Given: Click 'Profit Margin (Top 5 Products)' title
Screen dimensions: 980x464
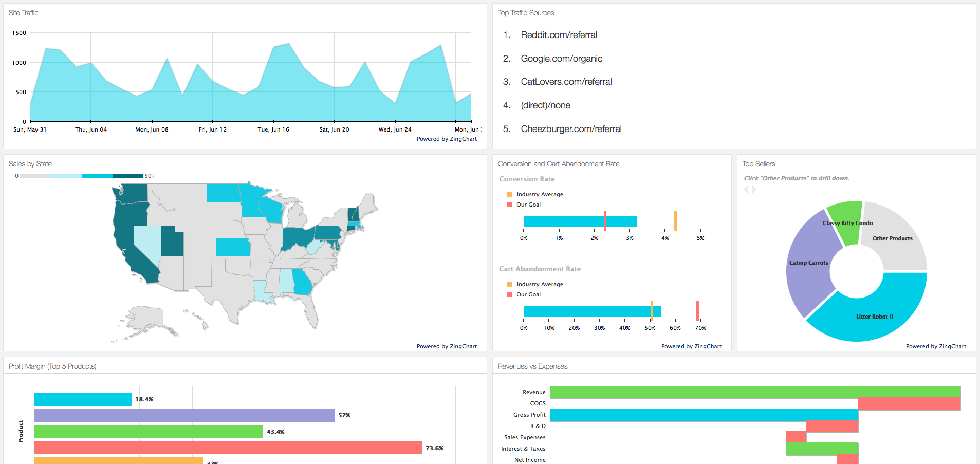Looking at the screenshot, I should pos(52,366).
